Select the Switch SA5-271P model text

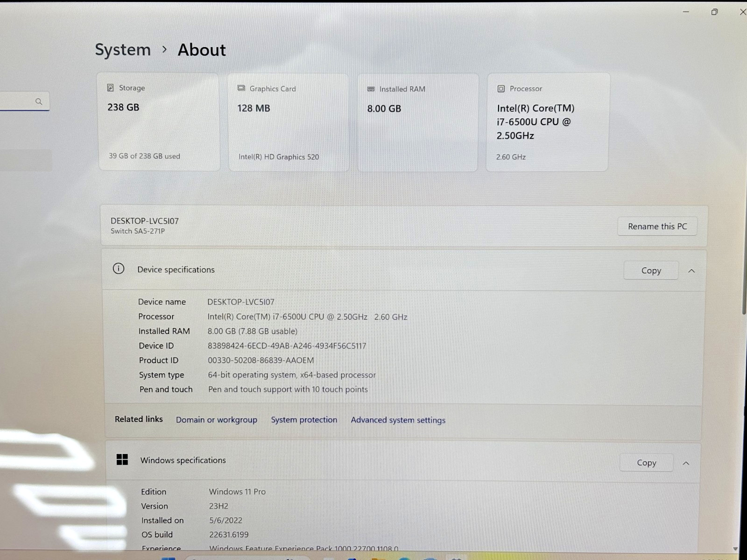click(138, 231)
